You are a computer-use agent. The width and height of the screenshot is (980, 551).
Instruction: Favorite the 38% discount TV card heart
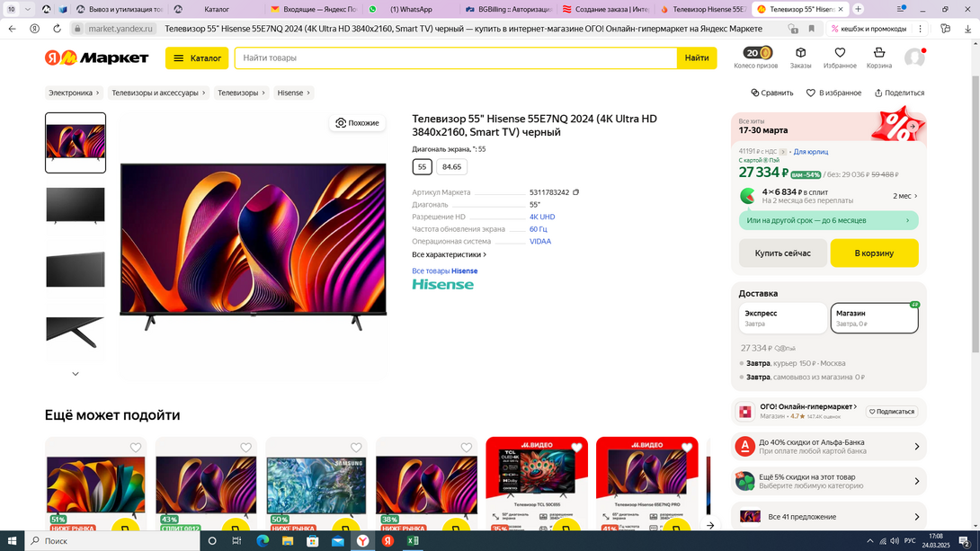467,448
